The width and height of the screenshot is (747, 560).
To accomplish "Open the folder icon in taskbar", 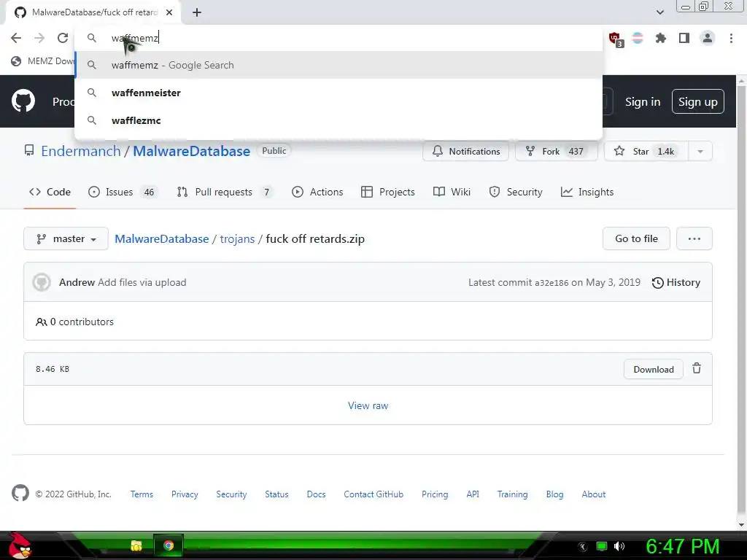I will (136, 545).
